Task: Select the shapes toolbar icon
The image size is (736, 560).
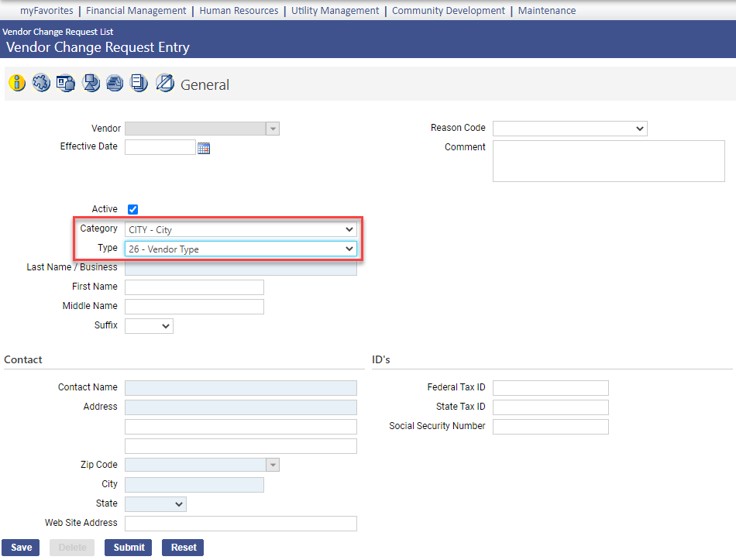Action: pyautogui.click(x=91, y=83)
